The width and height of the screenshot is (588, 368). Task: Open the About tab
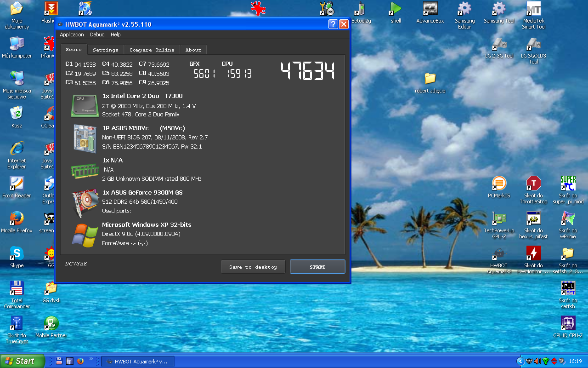193,50
